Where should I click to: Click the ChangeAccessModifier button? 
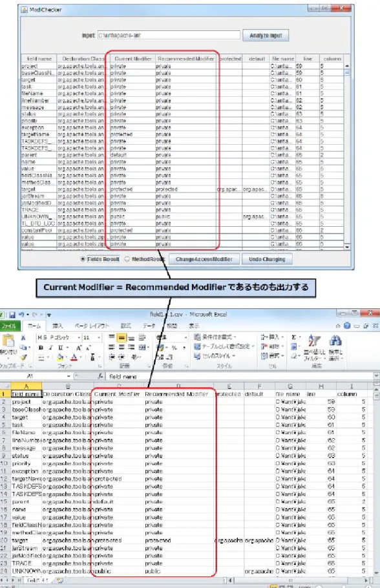point(204,259)
